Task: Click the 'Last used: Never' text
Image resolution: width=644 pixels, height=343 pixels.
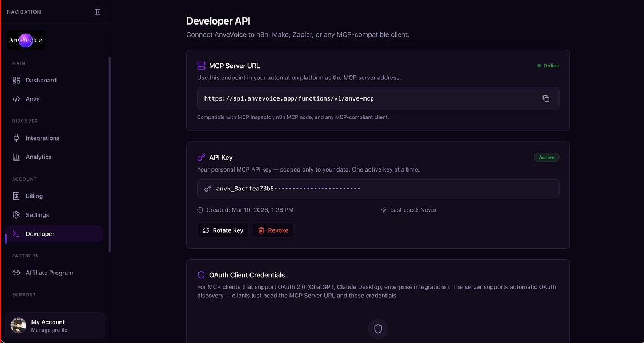Action: click(413, 210)
